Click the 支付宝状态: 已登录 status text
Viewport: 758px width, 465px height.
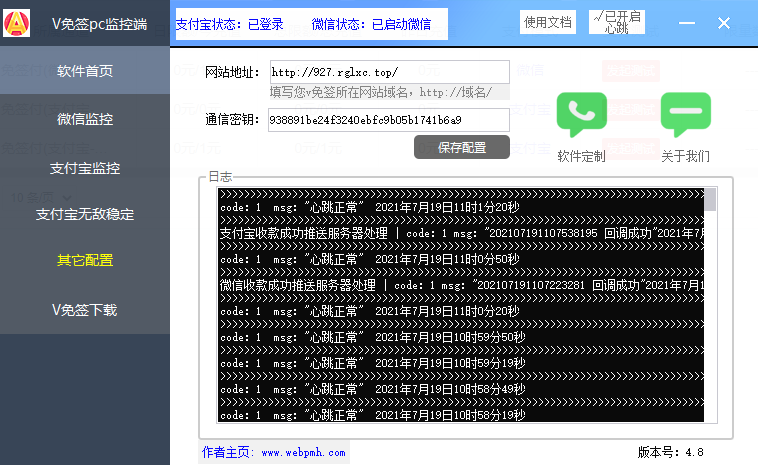pos(230,24)
